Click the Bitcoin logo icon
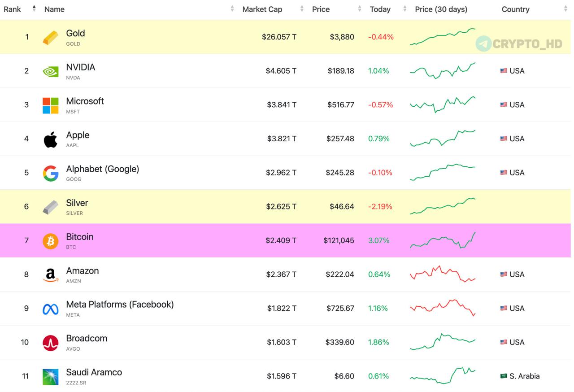 50,241
